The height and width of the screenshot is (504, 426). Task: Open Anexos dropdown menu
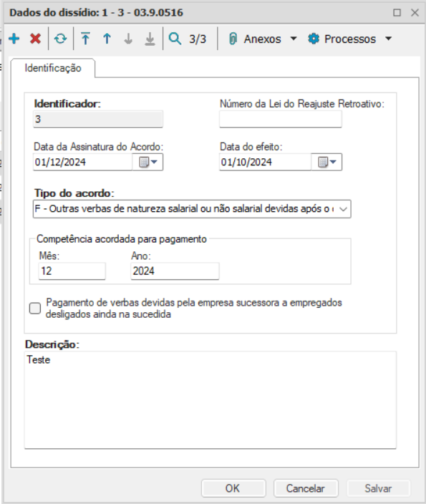262,39
